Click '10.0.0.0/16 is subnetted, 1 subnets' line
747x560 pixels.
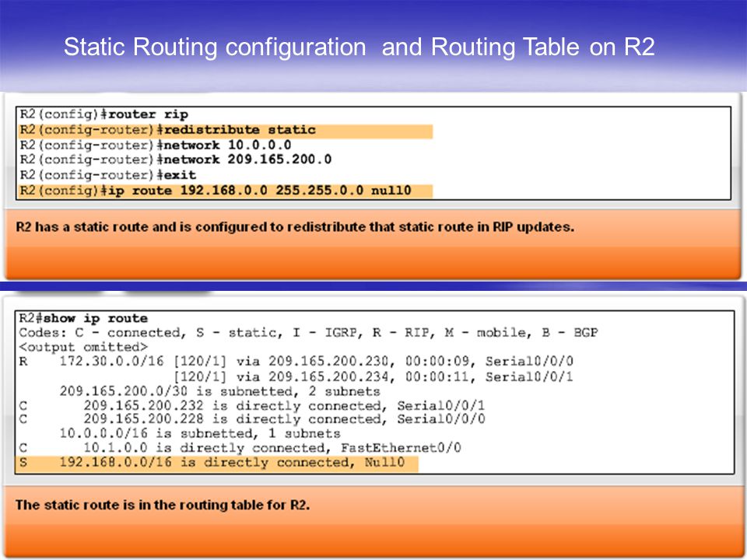200,433
